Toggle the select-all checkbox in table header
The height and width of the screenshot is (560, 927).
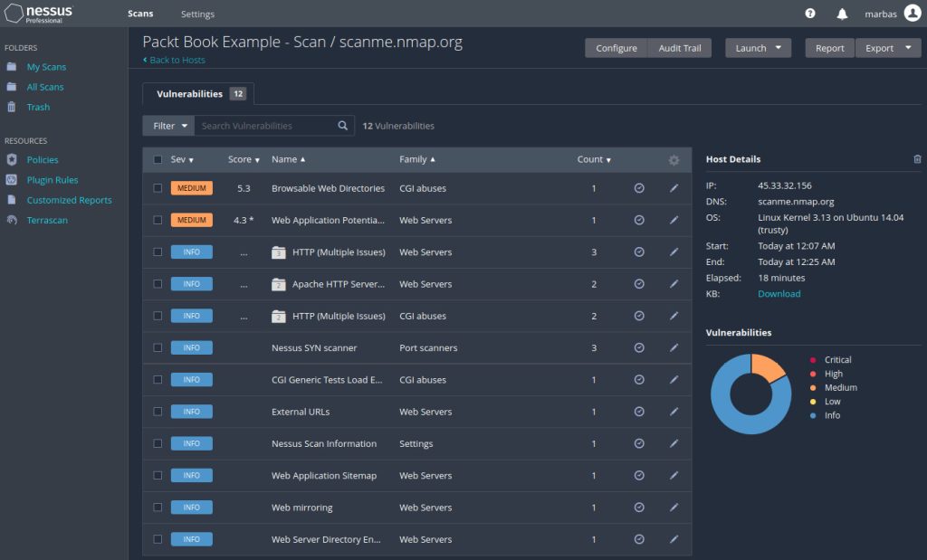[158, 159]
